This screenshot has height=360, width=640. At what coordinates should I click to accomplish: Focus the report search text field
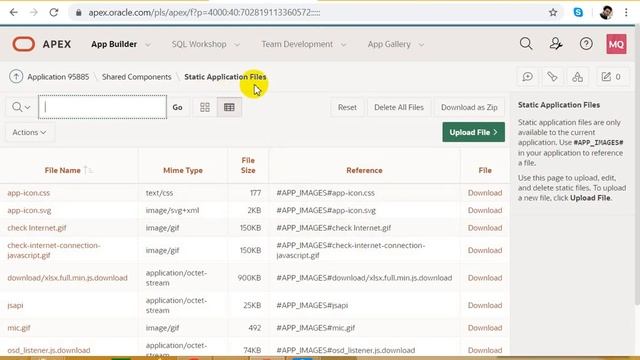coord(102,107)
